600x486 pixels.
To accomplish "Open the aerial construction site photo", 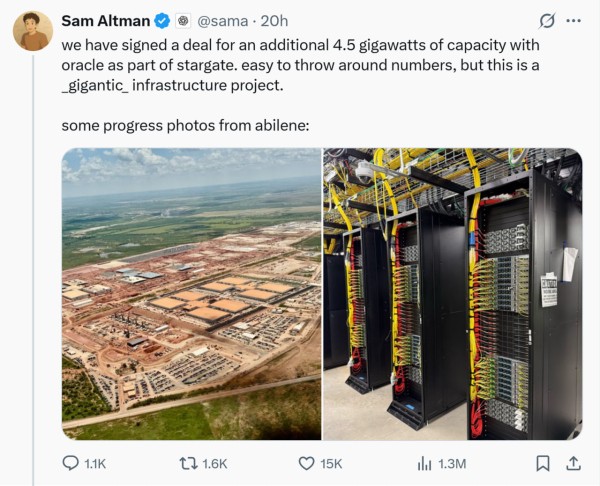I will pyautogui.click(x=191, y=294).
